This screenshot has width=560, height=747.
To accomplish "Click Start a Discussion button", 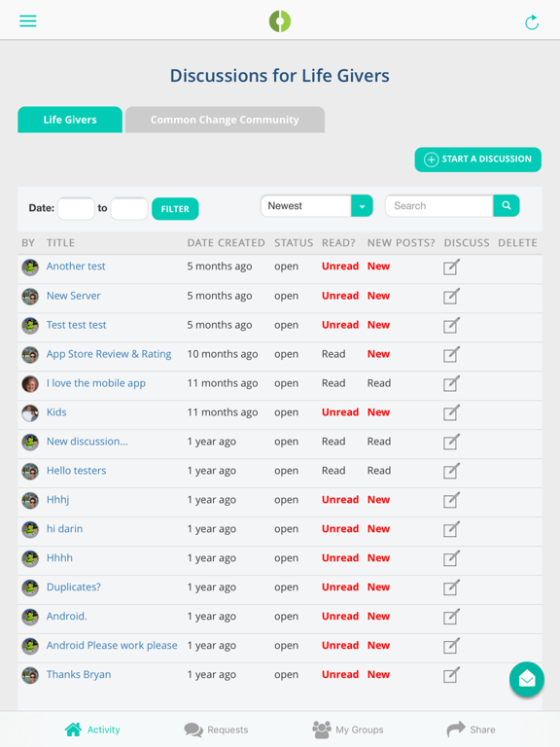I will (x=477, y=160).
